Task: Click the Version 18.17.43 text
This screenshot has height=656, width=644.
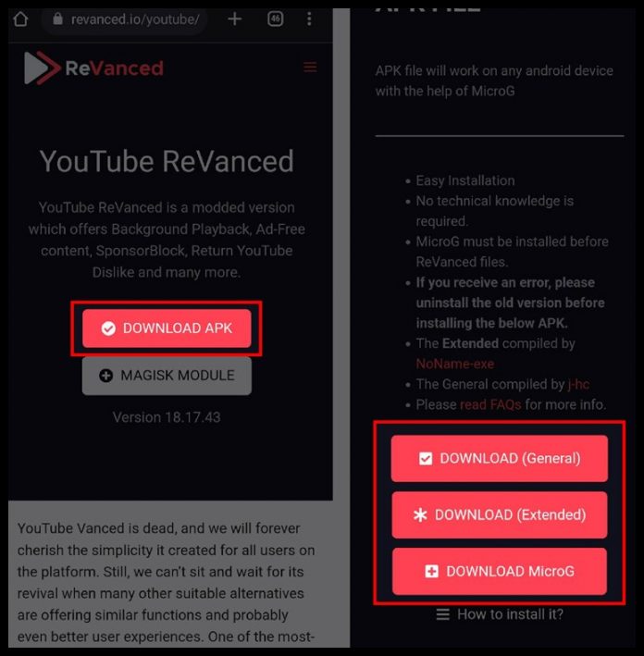Action: click(x=167, y=417)
